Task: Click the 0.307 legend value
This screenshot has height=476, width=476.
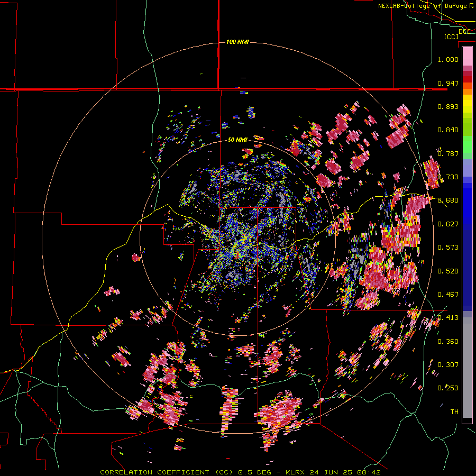Action: [x=448, y=365]
